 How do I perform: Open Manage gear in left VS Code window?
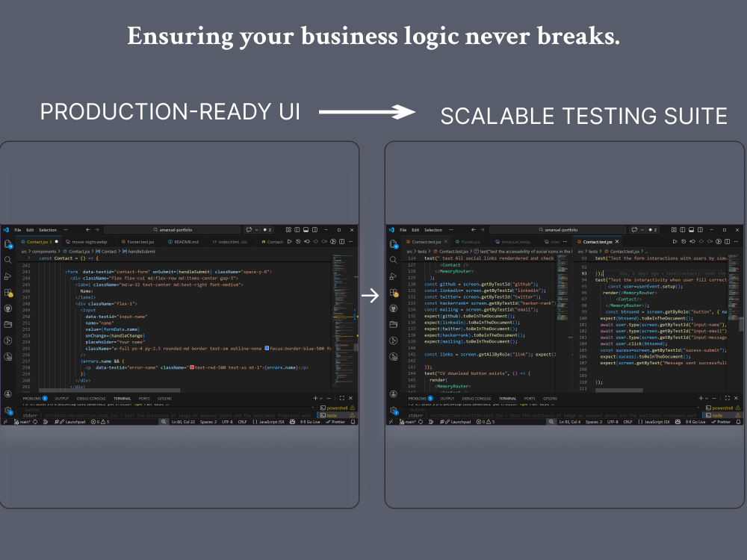coord(8,411)
